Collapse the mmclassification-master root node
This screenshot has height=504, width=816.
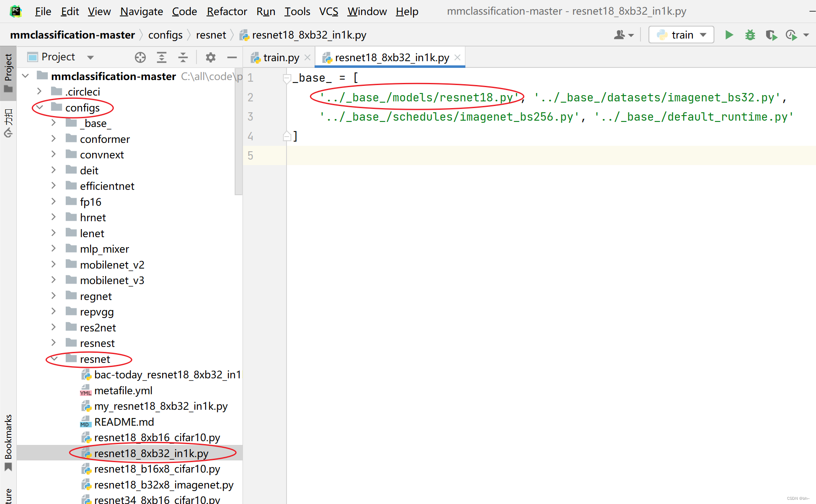tap(26, 76)
